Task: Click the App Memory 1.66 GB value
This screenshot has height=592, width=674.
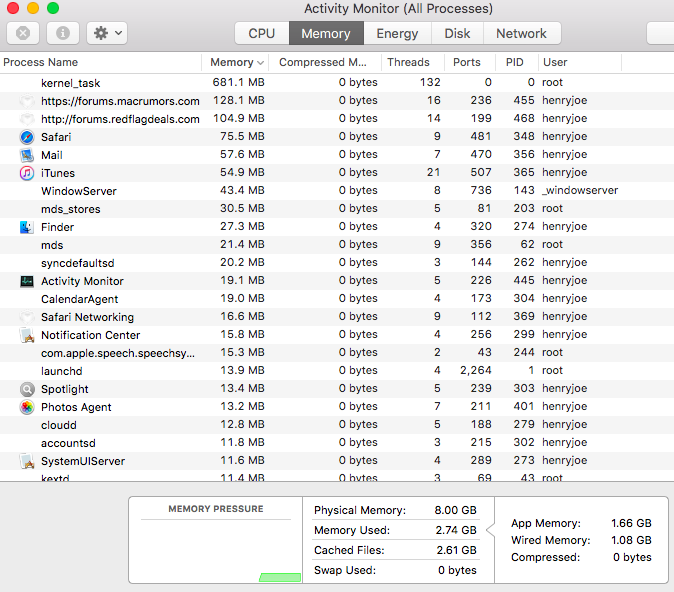Action: click(631, 523)
